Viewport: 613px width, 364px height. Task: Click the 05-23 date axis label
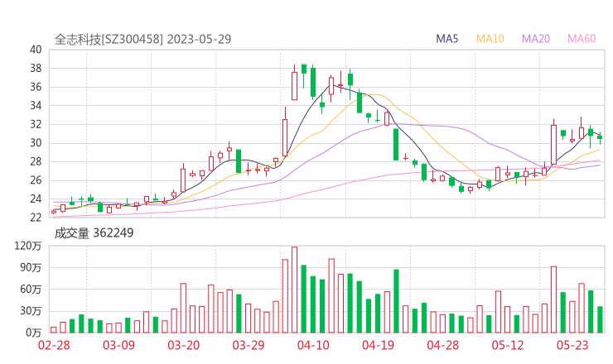(x=572, y=346)
